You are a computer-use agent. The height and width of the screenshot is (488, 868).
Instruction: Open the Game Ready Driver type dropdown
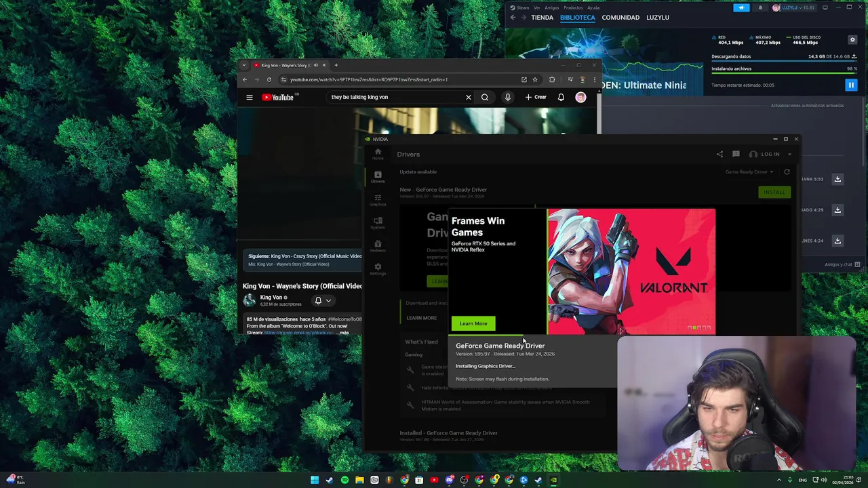(749, 172)
